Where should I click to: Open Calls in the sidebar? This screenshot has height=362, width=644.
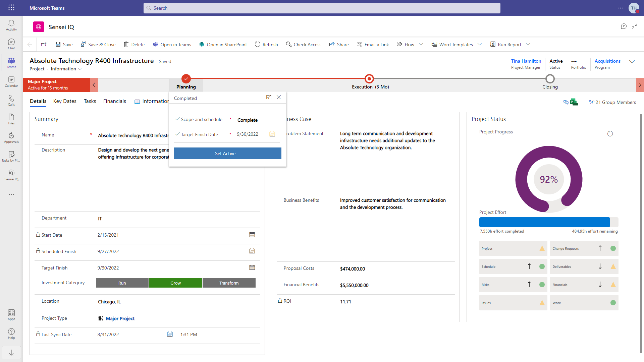coord(11,100)
